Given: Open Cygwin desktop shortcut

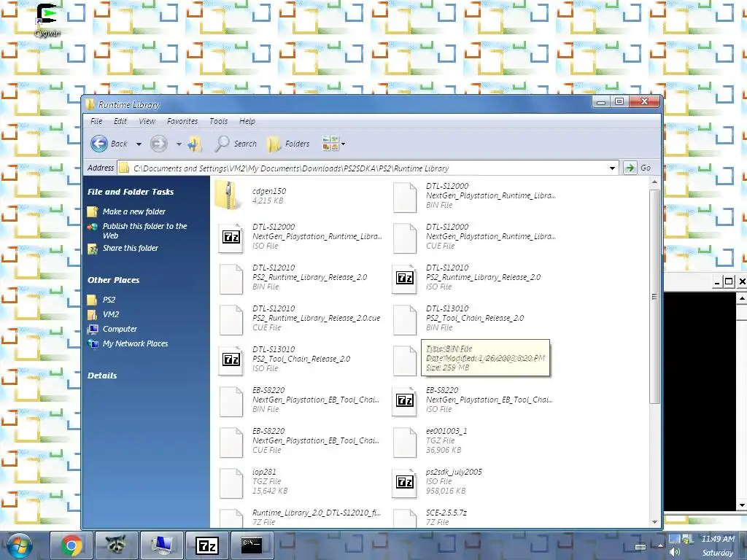Looking at the screenshot, I should coord(47,20).
